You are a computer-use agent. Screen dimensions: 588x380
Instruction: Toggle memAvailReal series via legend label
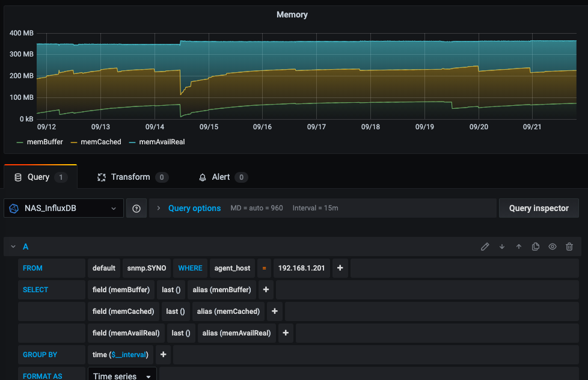click(x=162, y=142)
